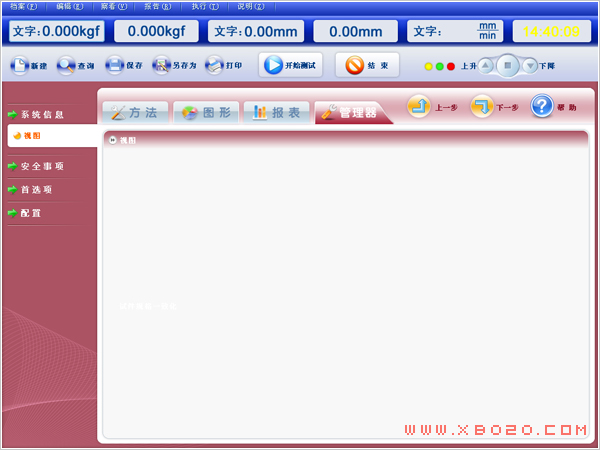600x450 pixels.
Task: Expand 首选项 in the left sidebar
Action: [x=36, y=189]
